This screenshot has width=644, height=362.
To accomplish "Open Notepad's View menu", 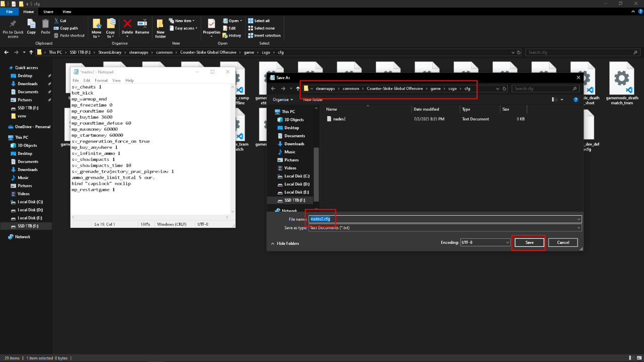I will pos(116,80).
